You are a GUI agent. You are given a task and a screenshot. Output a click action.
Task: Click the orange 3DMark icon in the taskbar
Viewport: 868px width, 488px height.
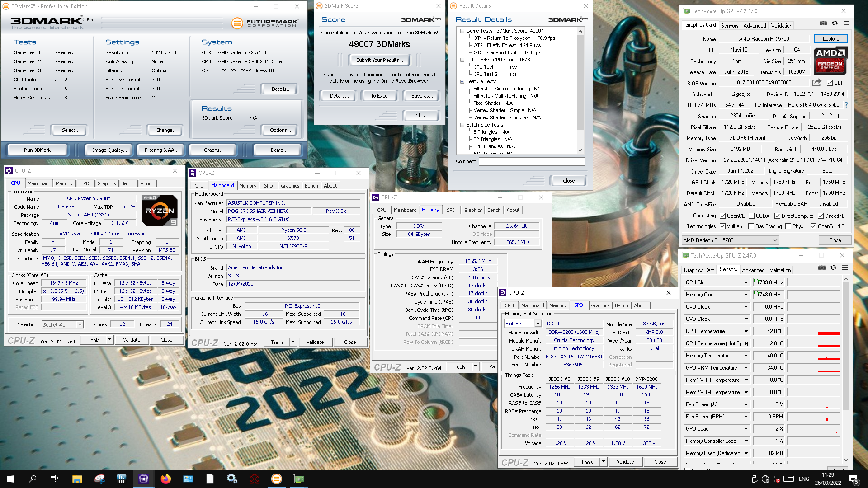point(277,479)
